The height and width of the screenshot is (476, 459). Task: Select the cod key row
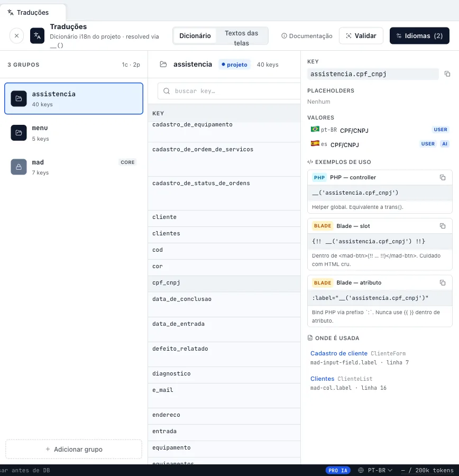click(x=224, y=251)
